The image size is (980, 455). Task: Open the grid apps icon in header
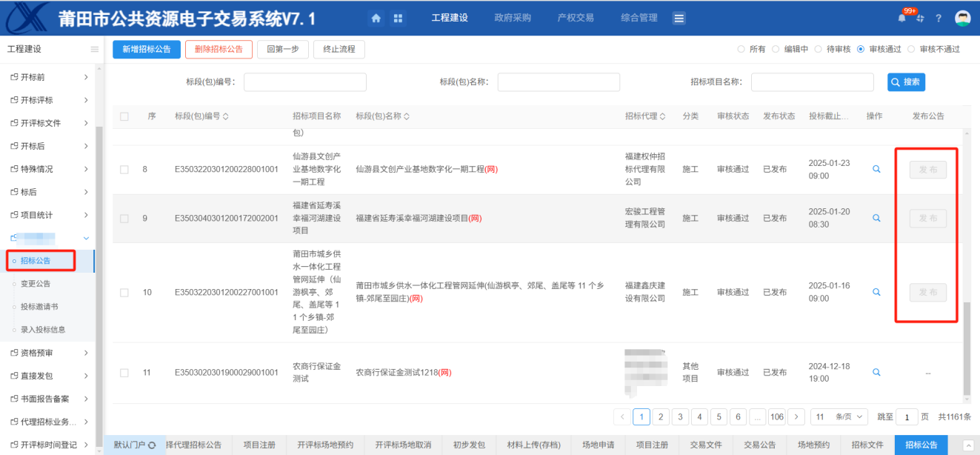pos(398,19)
